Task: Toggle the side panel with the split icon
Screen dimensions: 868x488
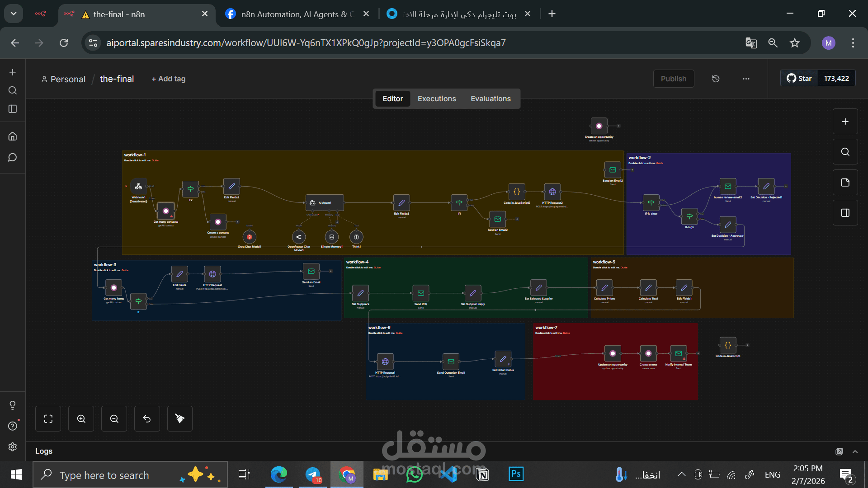Action: click(845, 212)
